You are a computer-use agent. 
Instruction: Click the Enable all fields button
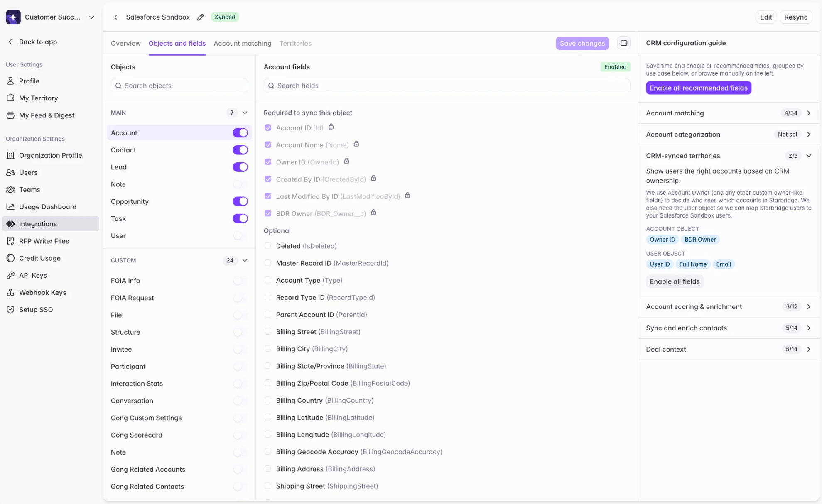click(x=675, y=281)
